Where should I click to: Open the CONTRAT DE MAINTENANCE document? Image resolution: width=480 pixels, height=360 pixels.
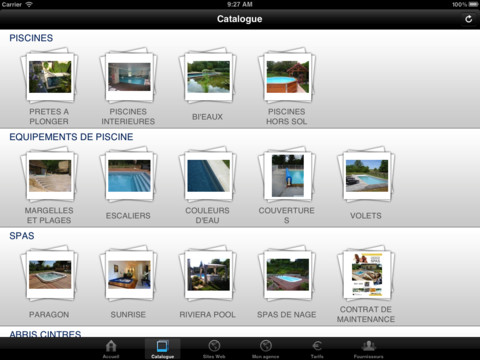[366, 273]
